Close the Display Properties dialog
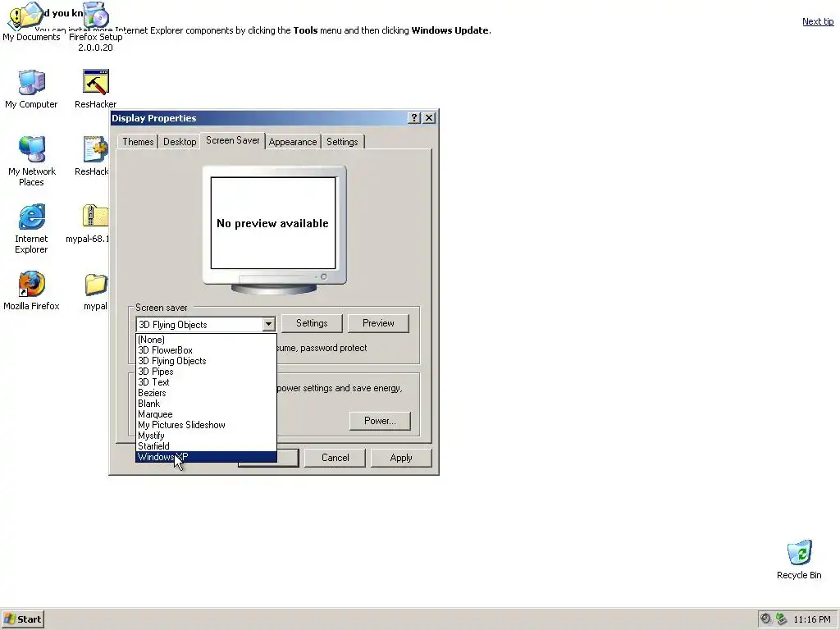The image size is (840, 630). pyautogui.click(x=429, y=118)
